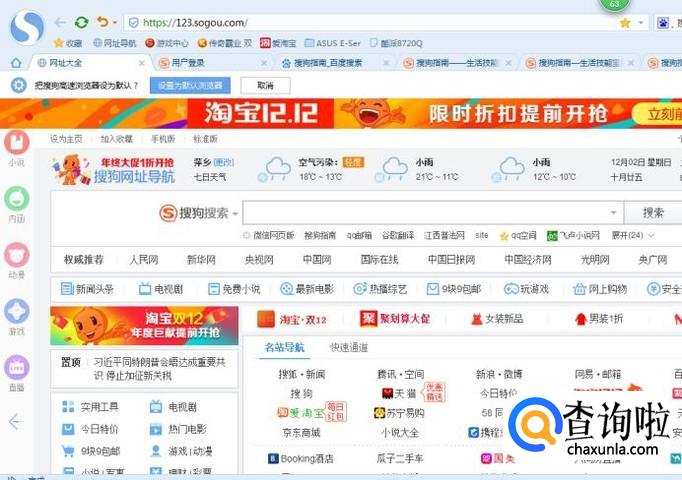Open the 置顶 news headline about 习近平
The width and height of the screenshot is (682, 480).
[159, 369]
